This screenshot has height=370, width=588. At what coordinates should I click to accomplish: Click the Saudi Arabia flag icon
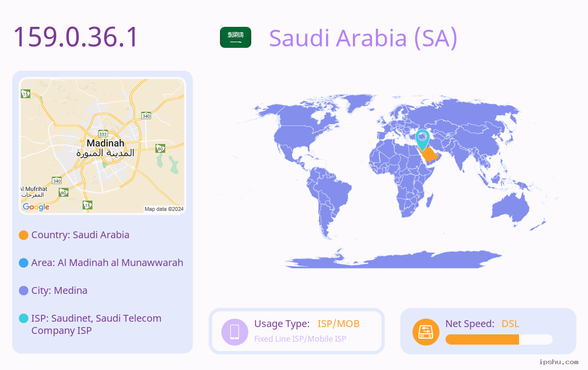(x=236, y=38)
